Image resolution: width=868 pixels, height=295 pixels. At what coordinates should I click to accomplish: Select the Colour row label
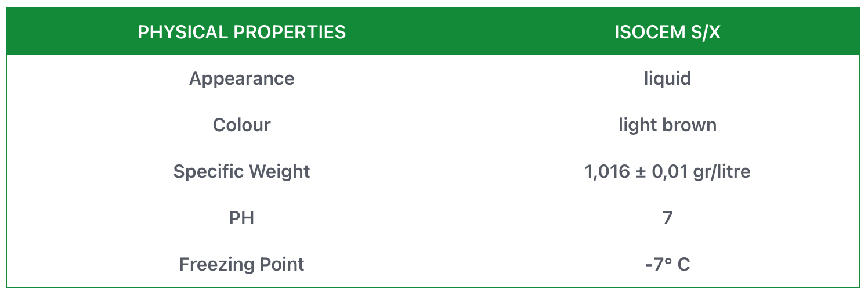coord(241,125)
